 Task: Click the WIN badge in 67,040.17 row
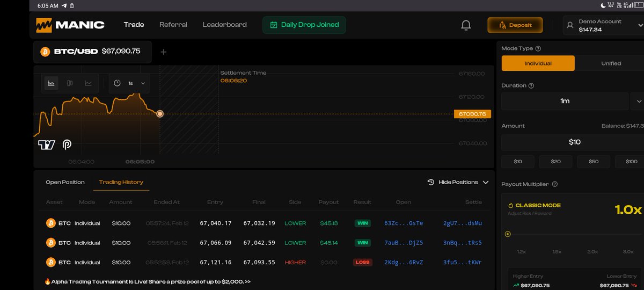tap(362, 223)
